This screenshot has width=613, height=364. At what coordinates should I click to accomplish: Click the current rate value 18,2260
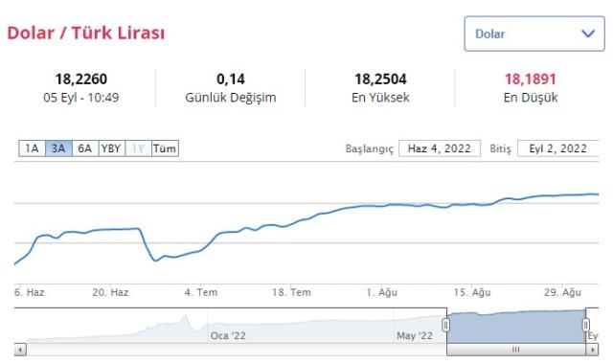[80, 80]
